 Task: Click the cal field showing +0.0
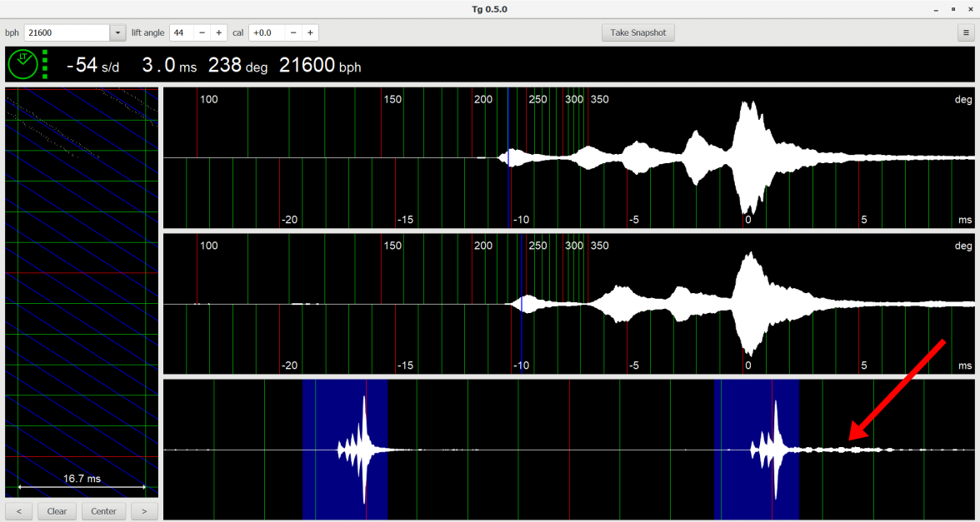pos(266,32)
